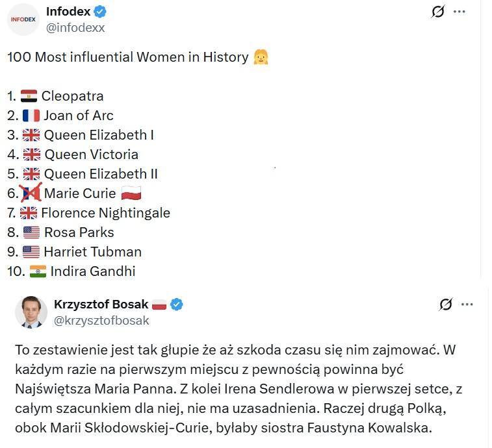Open Grok icon on Krzysztof Bosak's post
Viewport: 492px width, 448px height.
pyautogui.click(x=446, y=304)
